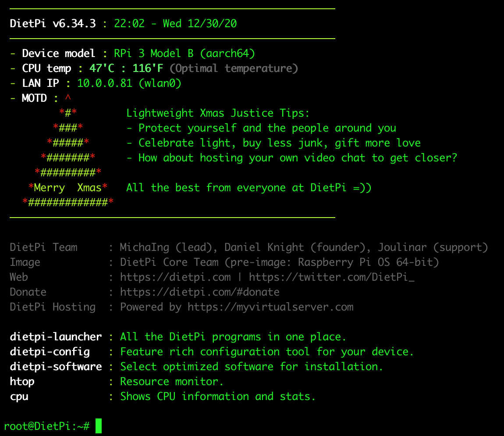This screenshot has height=436, width=504.
Task: Click the 'Web' label
Action: pos(19,277)
